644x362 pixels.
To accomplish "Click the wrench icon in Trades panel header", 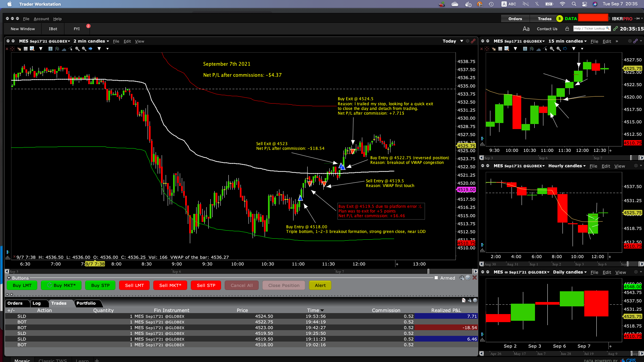I will click(469, 300).
